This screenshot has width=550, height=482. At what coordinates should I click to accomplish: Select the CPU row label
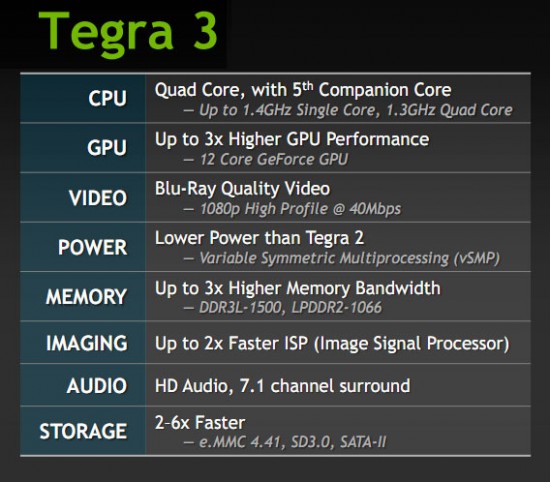[x=107, y=98]
